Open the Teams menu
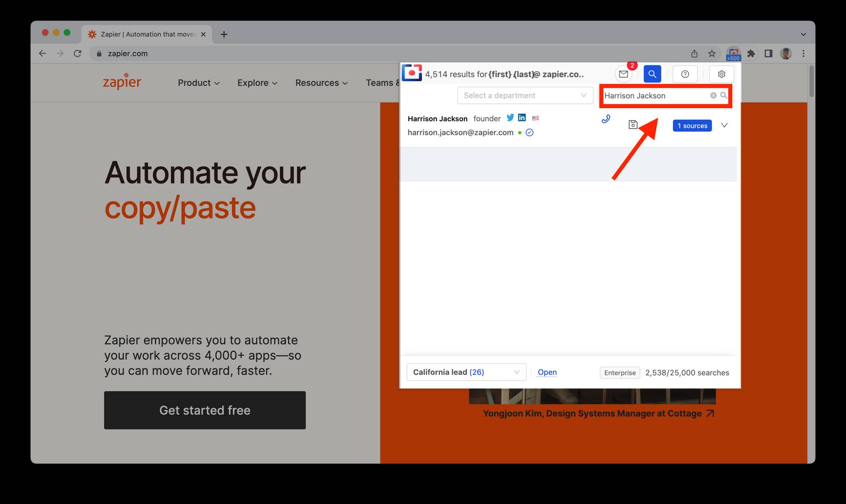This screenshot has height=504, width=846. click(382, 83)
